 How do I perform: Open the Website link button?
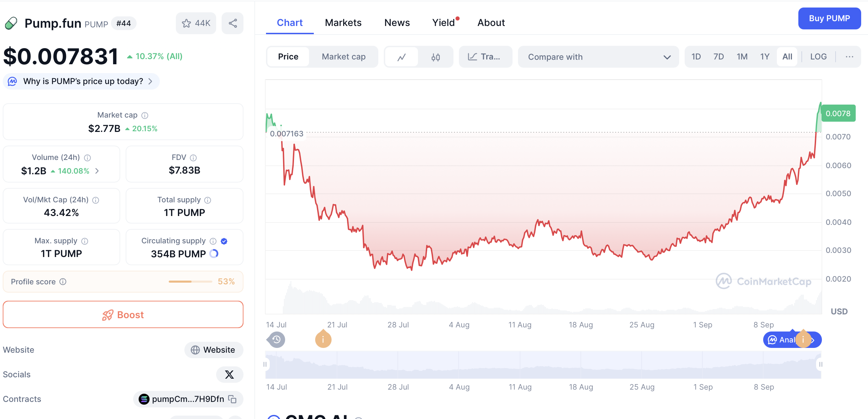click(x=214, y=350)
